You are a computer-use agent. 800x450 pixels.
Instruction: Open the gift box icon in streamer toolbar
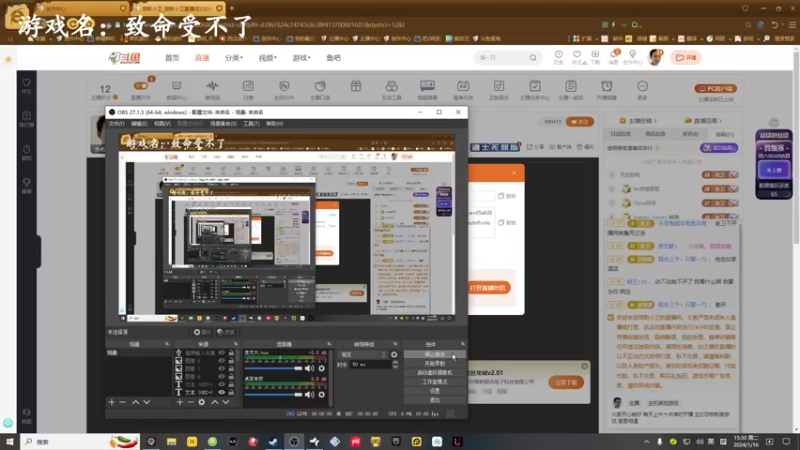point(356,87)
